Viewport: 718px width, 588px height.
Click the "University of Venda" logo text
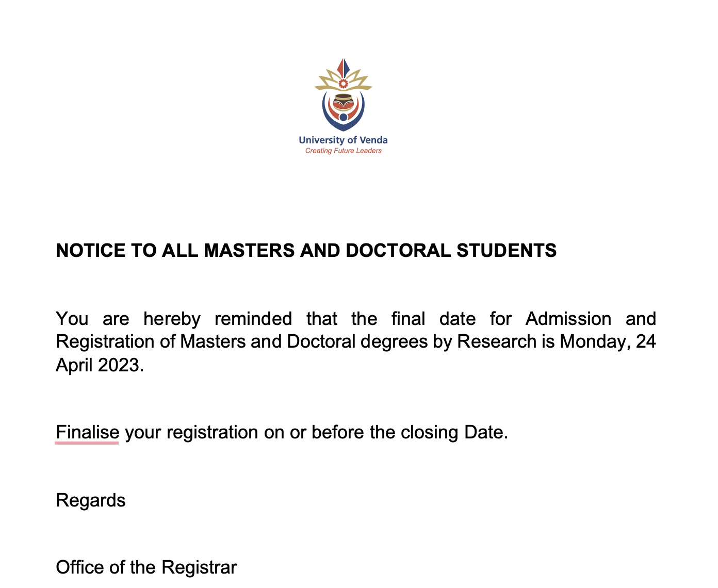(344, 140)
